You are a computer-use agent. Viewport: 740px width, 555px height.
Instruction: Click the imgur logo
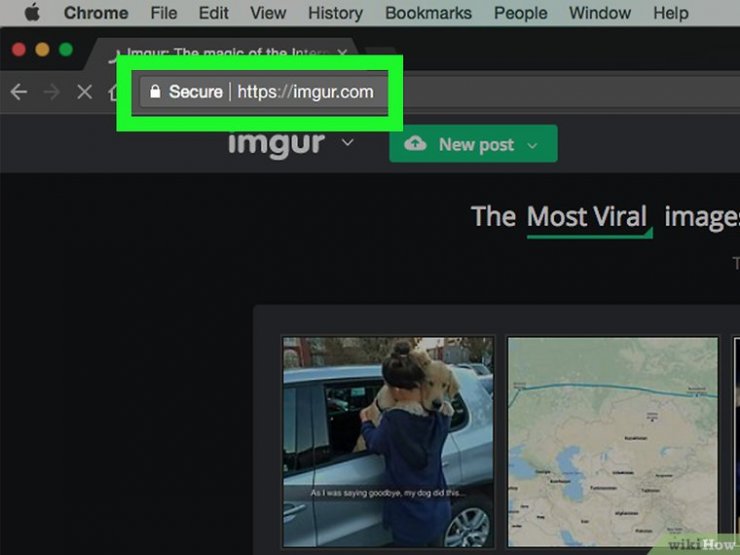pyautogui.click(x=277, y=143)
